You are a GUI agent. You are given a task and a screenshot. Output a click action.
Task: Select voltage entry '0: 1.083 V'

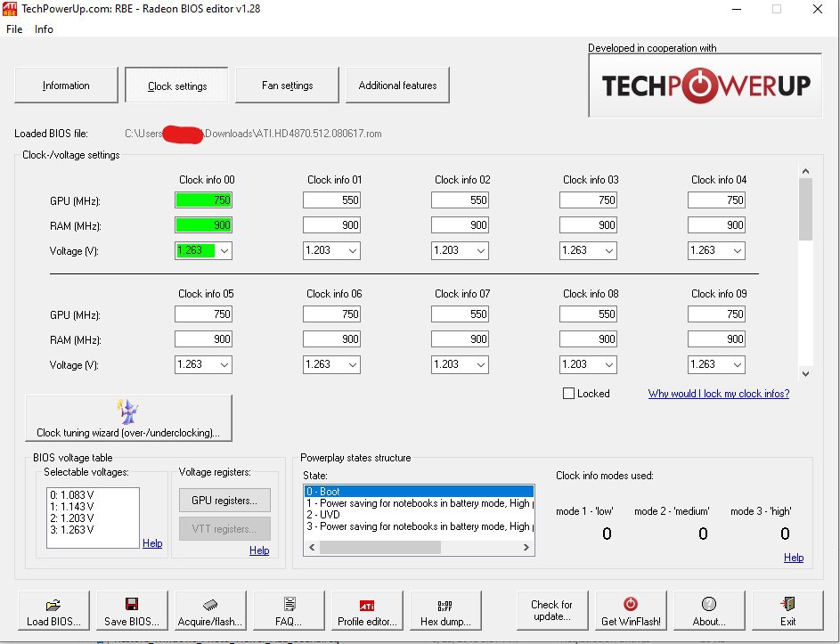coord(72,495)
